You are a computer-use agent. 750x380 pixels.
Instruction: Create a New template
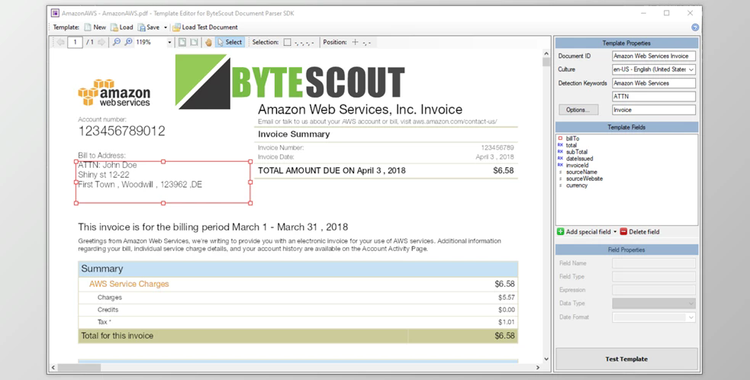tap(95, 27)
